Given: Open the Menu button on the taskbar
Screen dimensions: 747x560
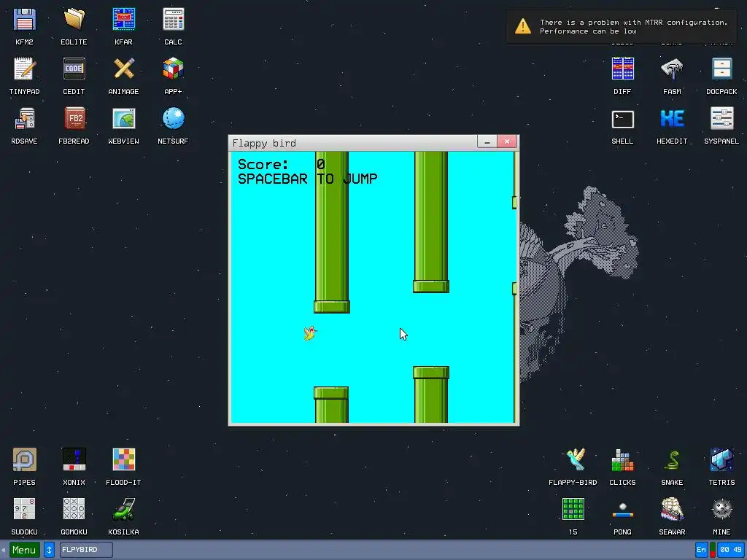Looking at the screenshot, I should [x=24, y=550].
